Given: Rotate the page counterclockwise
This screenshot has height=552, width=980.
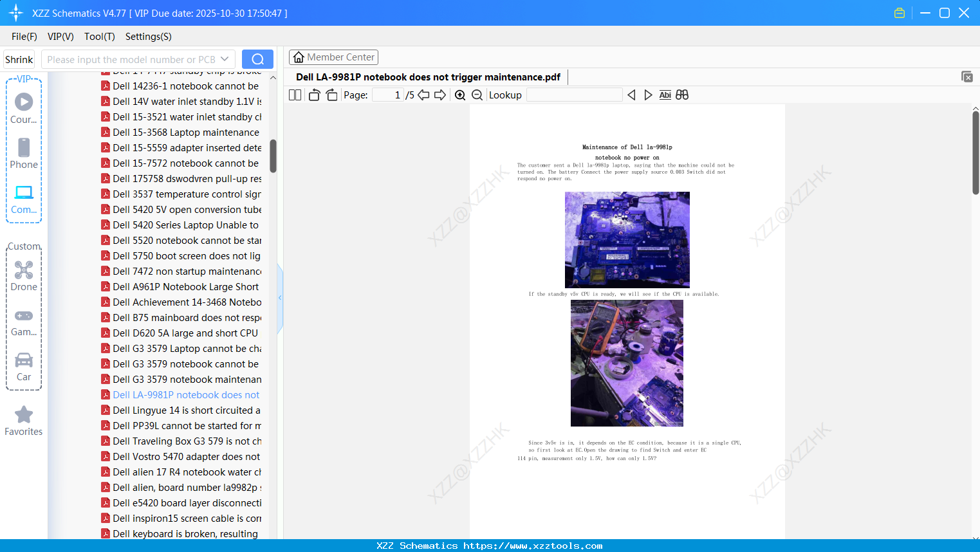Looking at the screenshot, I should (x=314, y=95).
